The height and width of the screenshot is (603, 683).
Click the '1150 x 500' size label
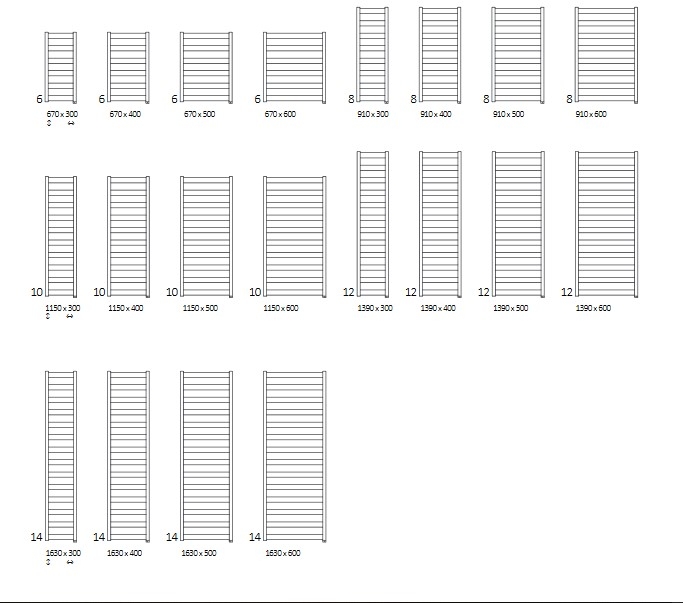pyautogui.click(x=200, y=308)
